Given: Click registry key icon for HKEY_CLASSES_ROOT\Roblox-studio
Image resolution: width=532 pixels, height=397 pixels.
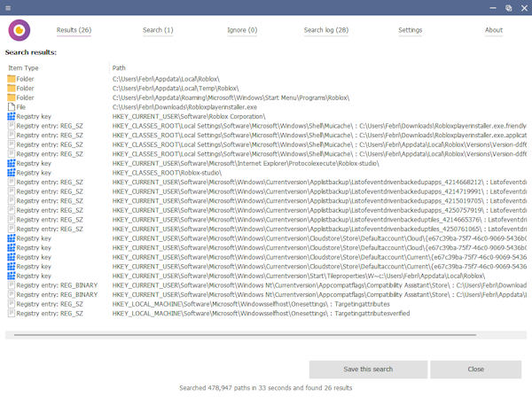Looking at the screenshot, I should [x=12, y=173].
